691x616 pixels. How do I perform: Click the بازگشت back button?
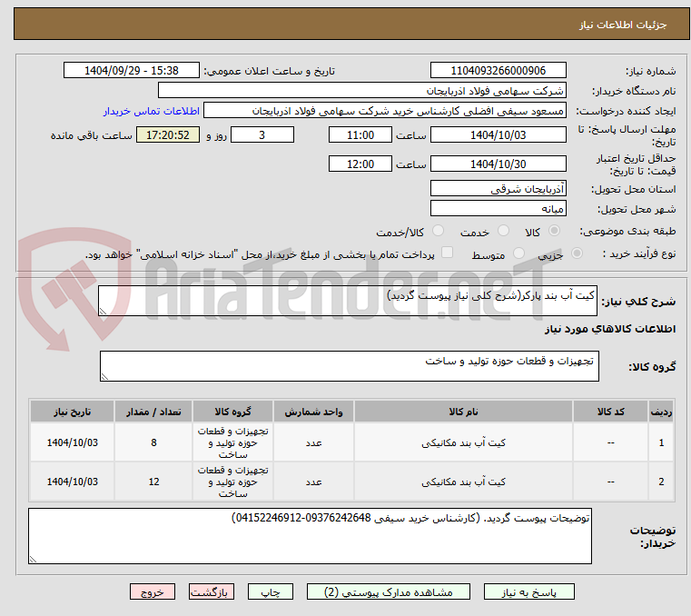point(211,591)
